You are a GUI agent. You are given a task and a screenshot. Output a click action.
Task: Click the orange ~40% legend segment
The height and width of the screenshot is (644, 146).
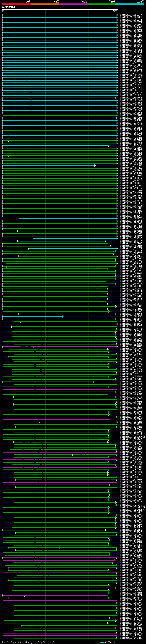click(45, 4)
